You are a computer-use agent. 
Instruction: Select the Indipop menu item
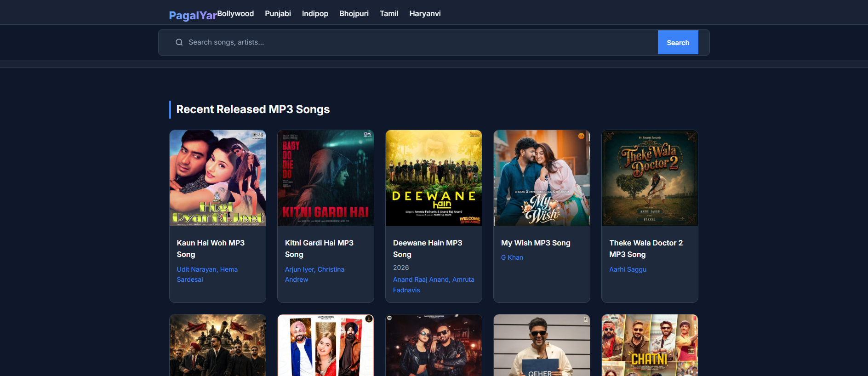pos(315,14)
